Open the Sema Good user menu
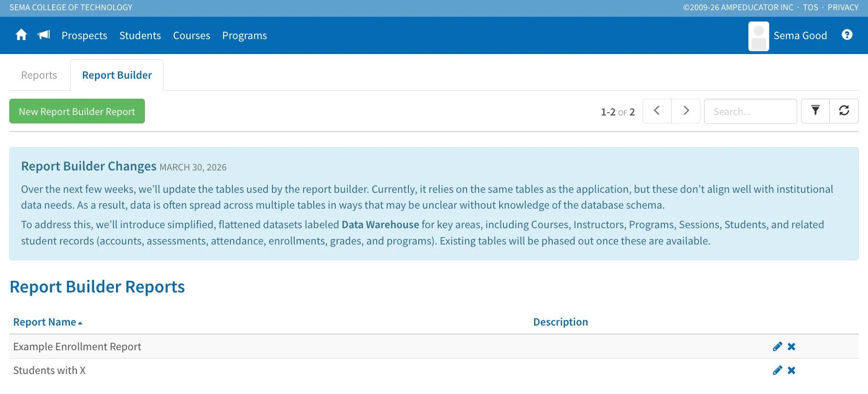Viewport: 868px width, 394px height. 800,35
